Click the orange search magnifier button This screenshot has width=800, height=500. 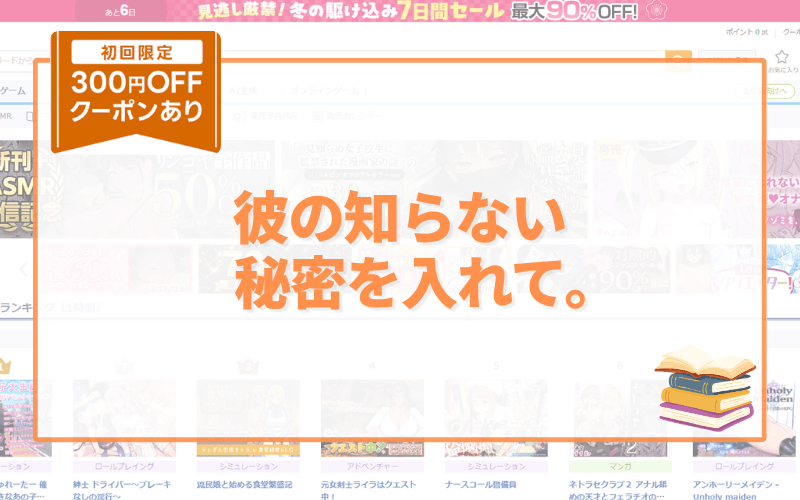pyautogui.click(x=678, y=61)
